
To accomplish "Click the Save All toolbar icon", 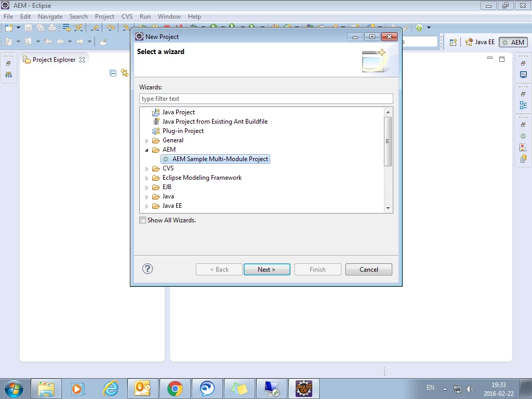I will 41,28.
